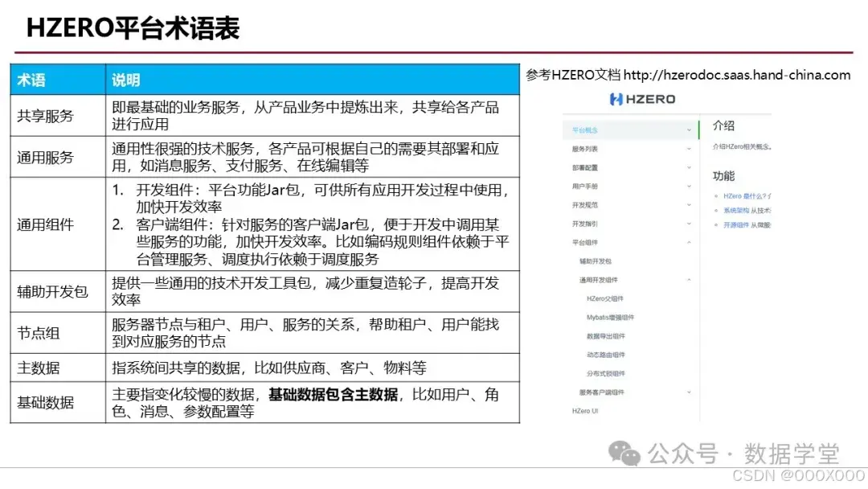The image size is (868, 489).
Task: Click the description starting 服务器节点与租户
Action: 305,333
